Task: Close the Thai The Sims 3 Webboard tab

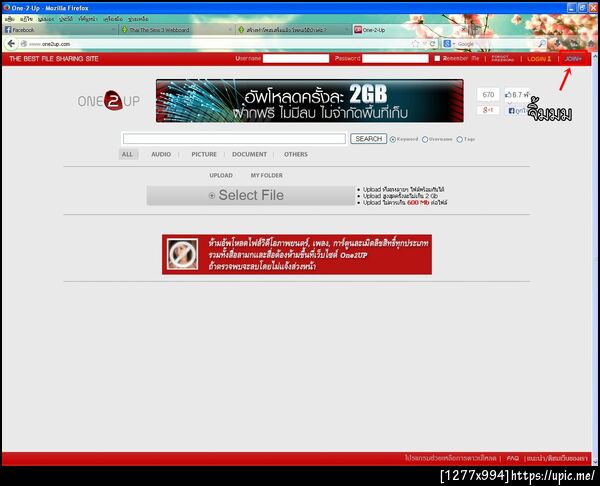Action: click(x=230, y=29)
